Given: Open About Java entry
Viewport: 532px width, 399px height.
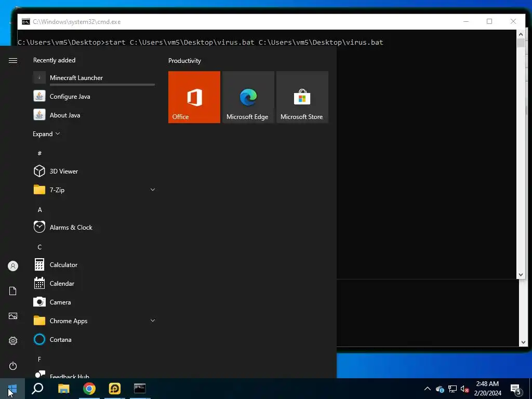Looking at the screenshot, I should pyautogui.click(x=94, y=115).
